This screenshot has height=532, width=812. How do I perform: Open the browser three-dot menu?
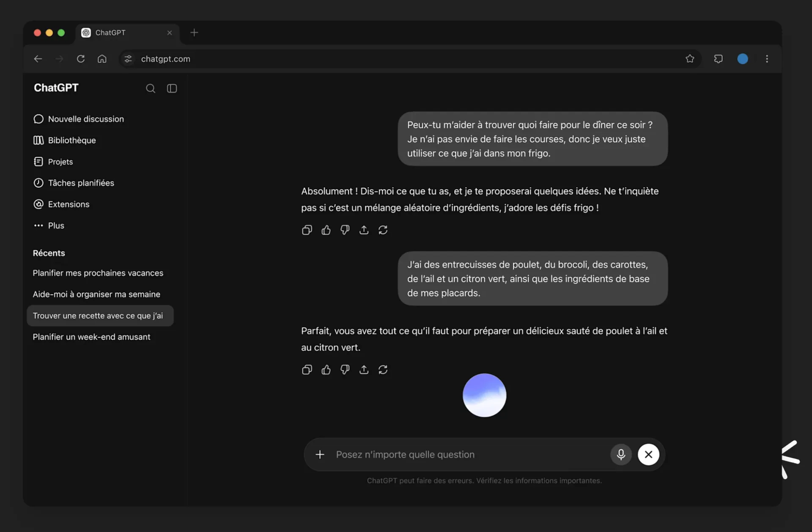pyautogui.click(x=767, y=59)
